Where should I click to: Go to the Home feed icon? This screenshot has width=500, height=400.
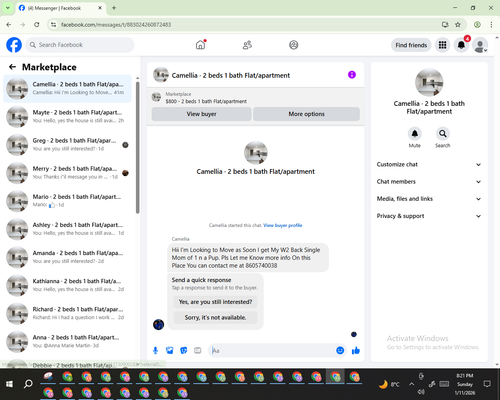point(200,45)
